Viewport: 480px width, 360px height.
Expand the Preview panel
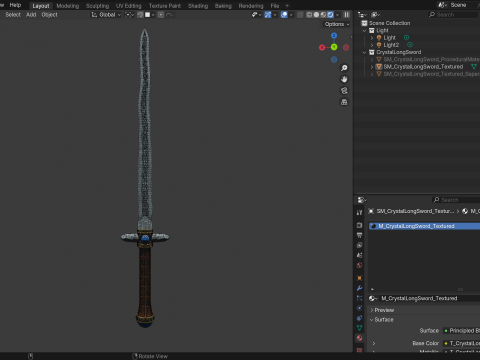tap(372, 310)
